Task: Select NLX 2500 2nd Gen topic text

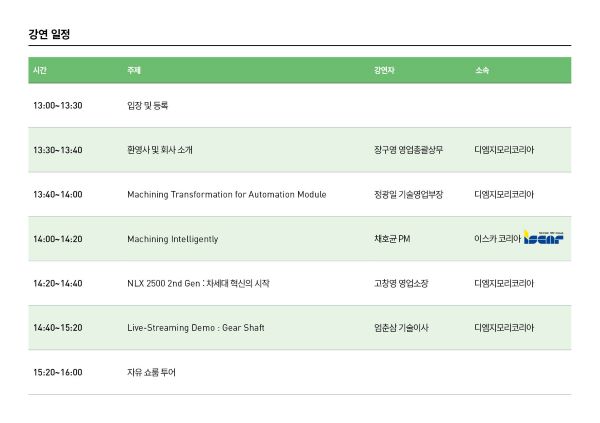Action: pos(198,283)
